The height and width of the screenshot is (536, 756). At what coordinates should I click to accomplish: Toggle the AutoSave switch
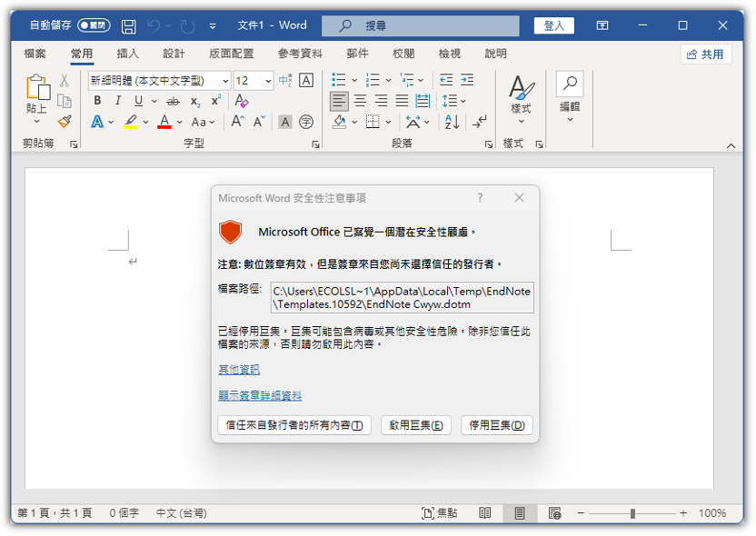[94, 25]
